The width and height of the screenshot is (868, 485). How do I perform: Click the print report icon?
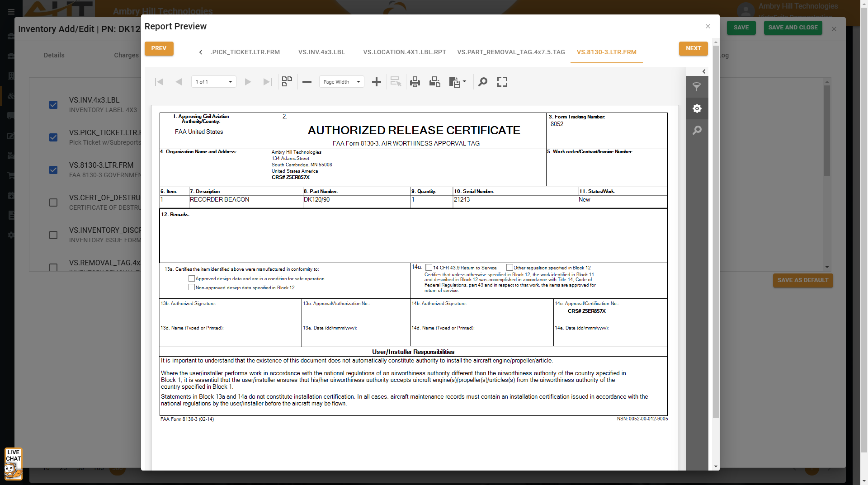click(415, 82)
